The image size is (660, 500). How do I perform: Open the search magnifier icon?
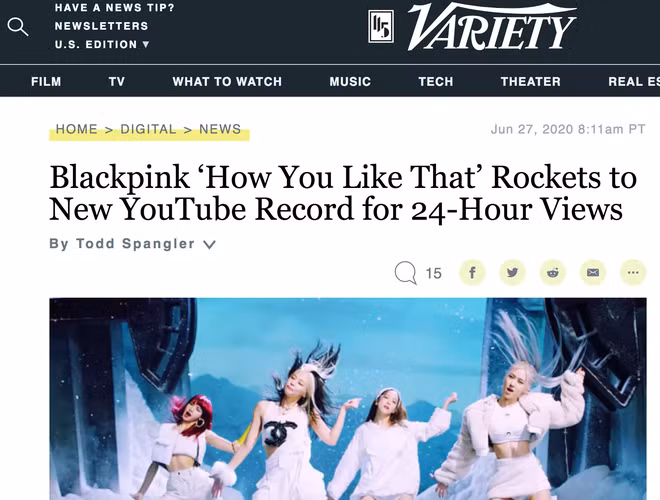pos(18,27)
